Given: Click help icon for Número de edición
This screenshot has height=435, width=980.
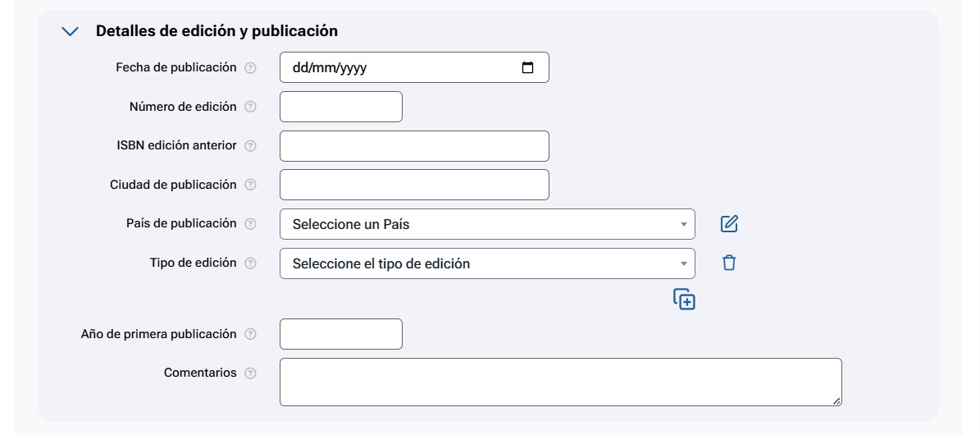Looking at the screenshot, I should tap(251, 107).
